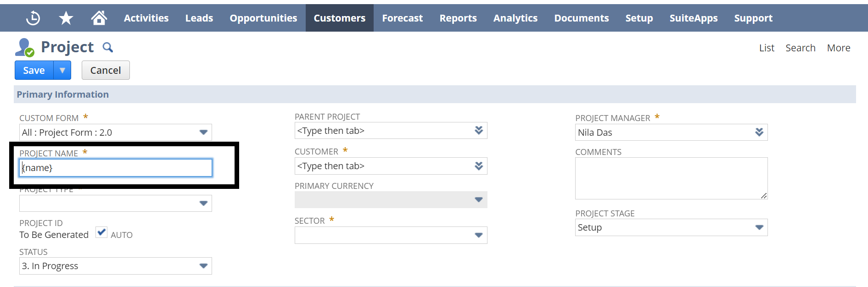868x287 pixels.
Task: Open the List link
Action: 767,48
